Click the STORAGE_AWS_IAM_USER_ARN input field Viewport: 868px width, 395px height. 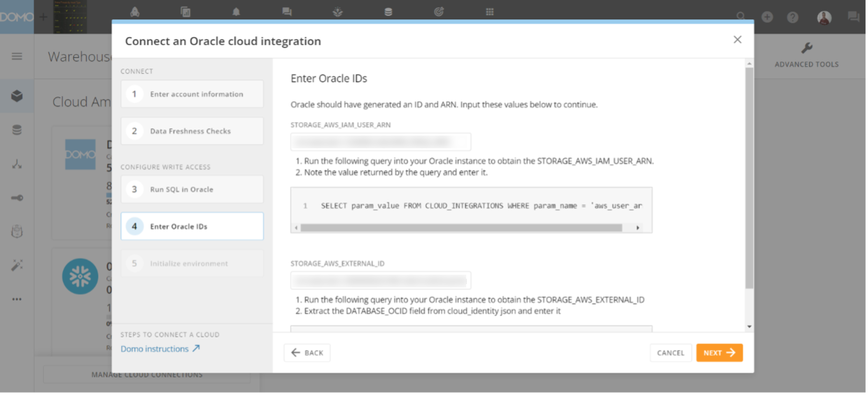[380, 142]
